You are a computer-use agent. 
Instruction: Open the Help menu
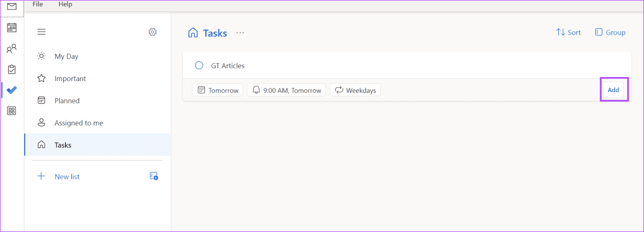[x=65, y=4]
